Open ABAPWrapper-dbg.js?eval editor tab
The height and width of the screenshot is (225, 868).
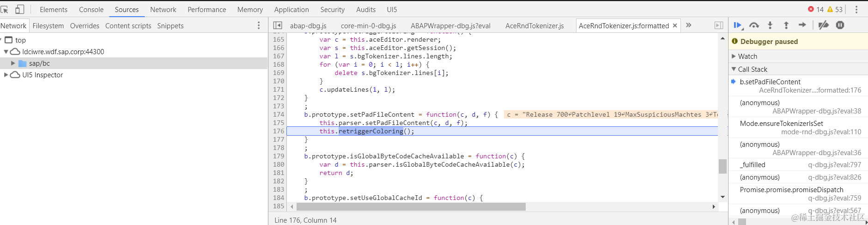[450, 26]
